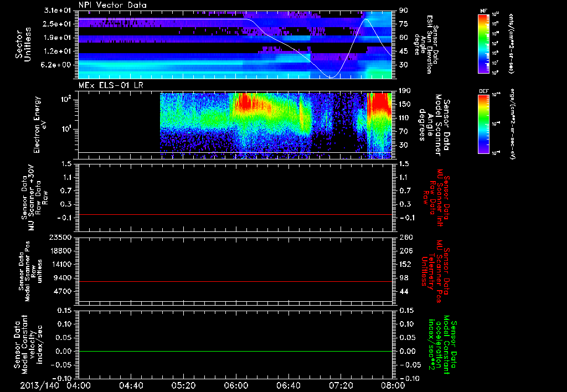Click the DEF color scale bar
Screen dimensions: 567x392
click(x=483, y=123)
